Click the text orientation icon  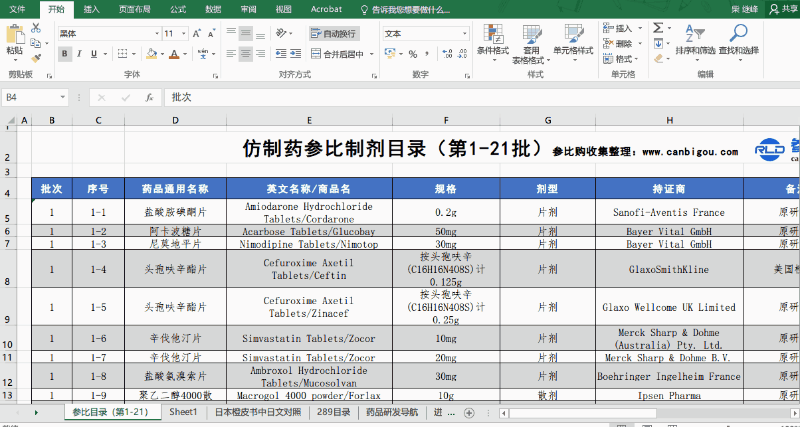click(x=281, y=34)
